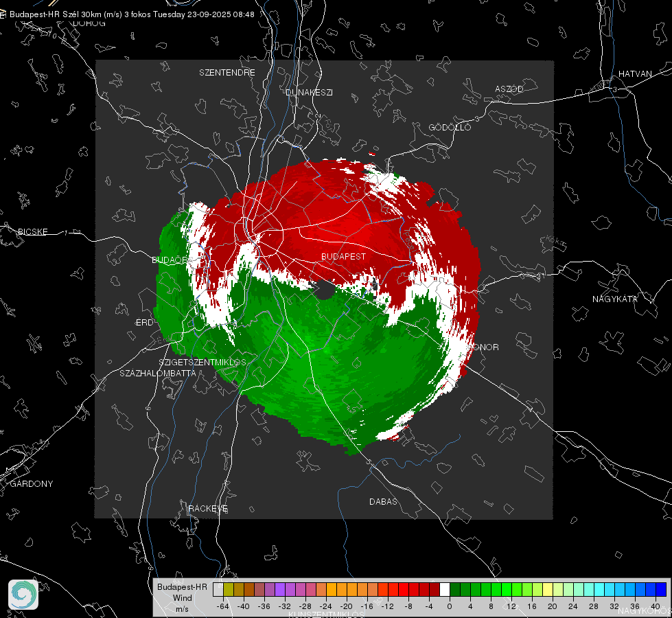This screenshot has height=618, width=672.
Task: Select the light grey first legend swatch
Action: 218,590
